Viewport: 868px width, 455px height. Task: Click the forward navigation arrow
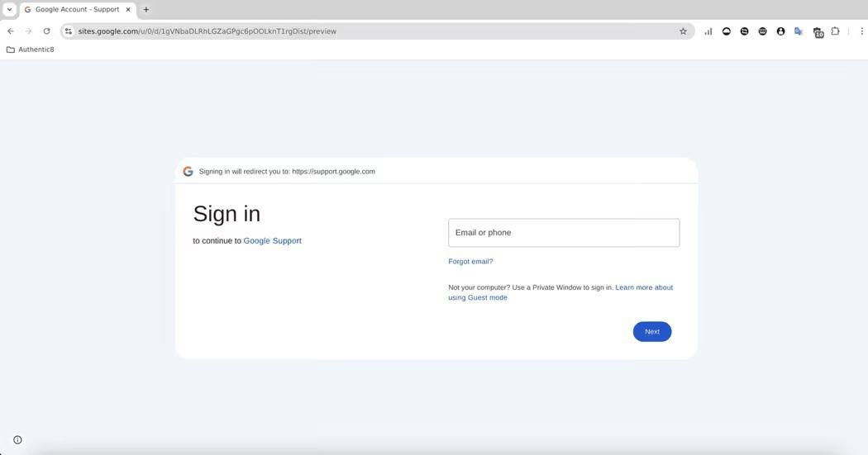[28, 31]
